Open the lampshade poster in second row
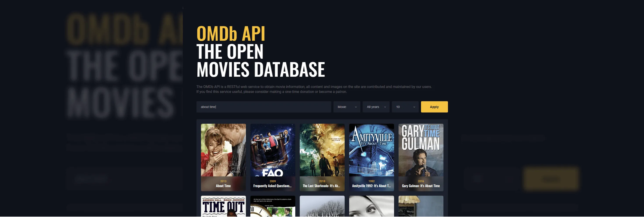This screenshot has width=644, height=217. 421,206
